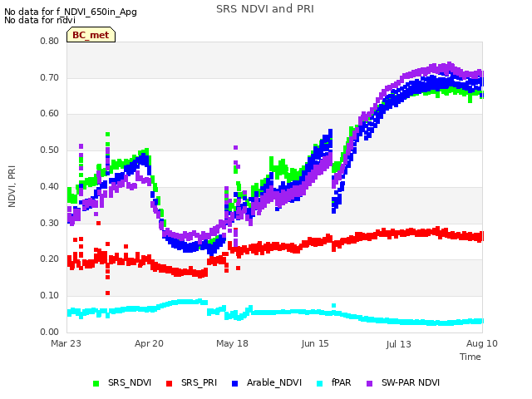Click the cyan fPAR legend swatch
This screenshot has height=399, width=532.
click(319, 383)
